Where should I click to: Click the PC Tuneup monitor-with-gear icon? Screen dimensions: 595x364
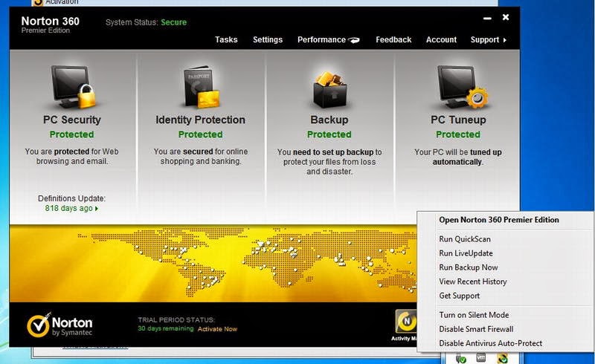(x=462, y=87)
